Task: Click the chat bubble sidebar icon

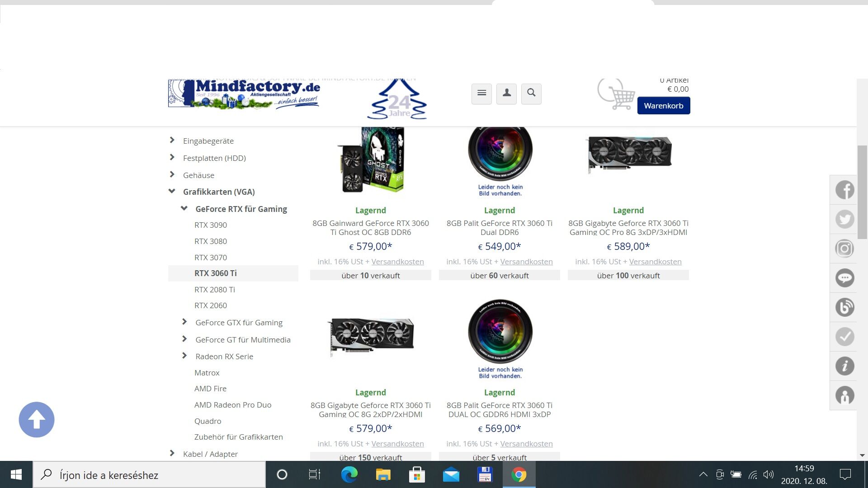Action: click(844, 278)
